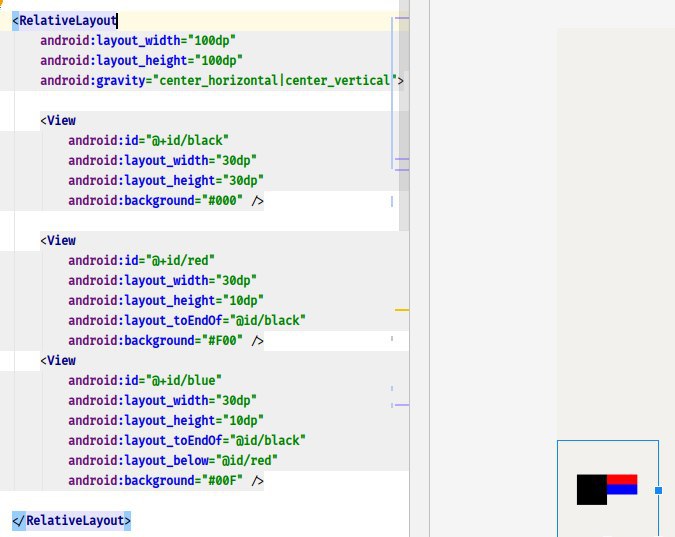
Task: Click the "#000" background color value
Action: (x=222, y=201)
